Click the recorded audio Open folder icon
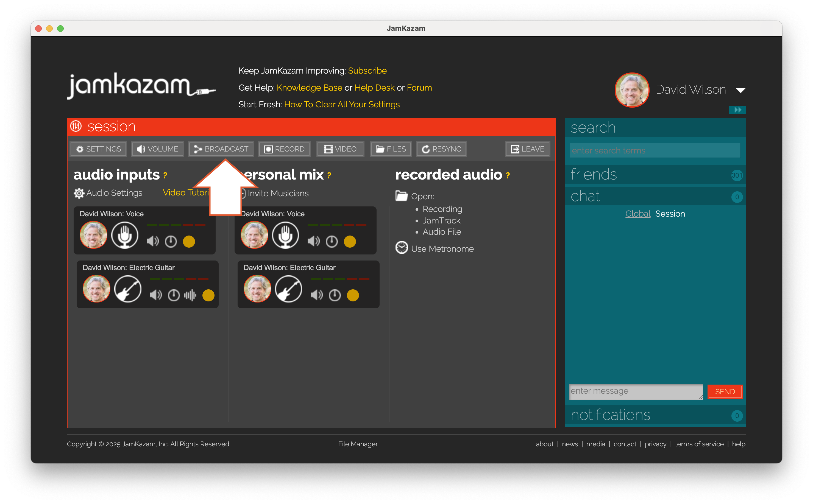Screen dimensions: 813x504 point(402,196)
